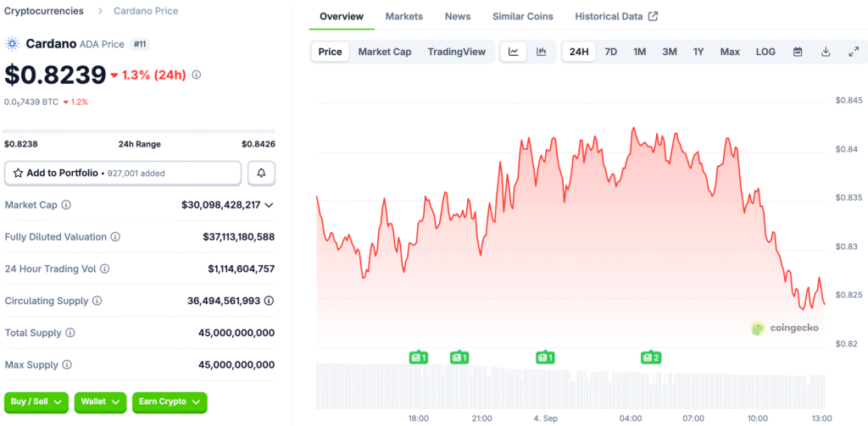
Task: Click the news marker near 4. Sep
Action: point(545,357)
